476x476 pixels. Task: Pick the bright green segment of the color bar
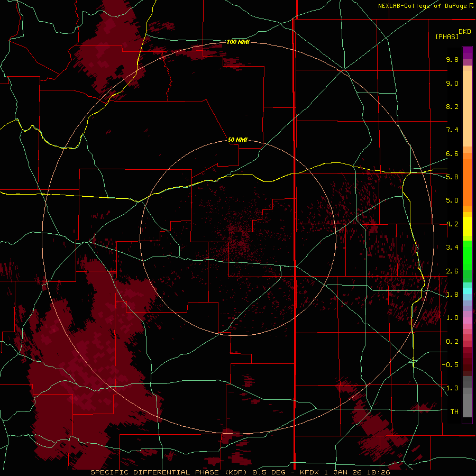(467, 255)
